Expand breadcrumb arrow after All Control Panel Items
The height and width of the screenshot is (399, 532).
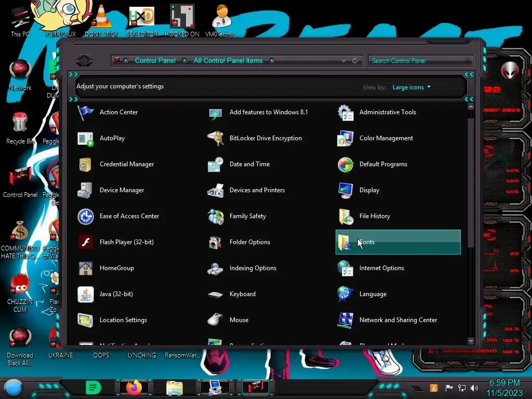(271, 60)
